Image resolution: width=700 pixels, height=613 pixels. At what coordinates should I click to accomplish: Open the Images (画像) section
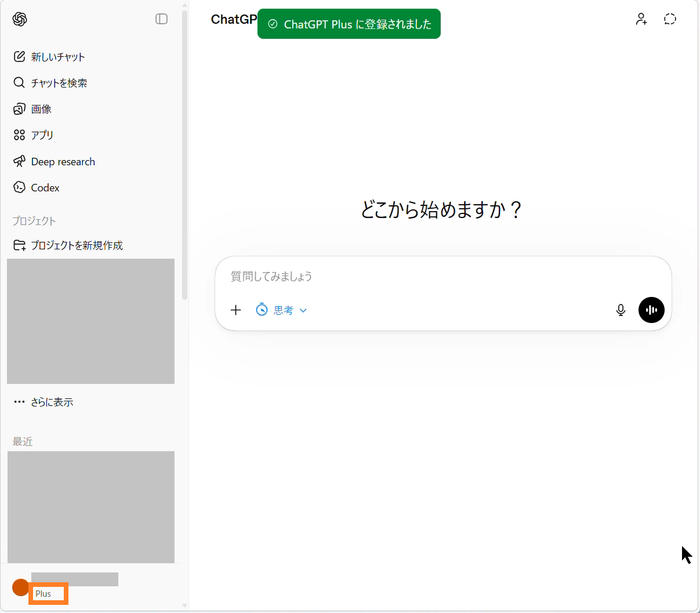point(41,109)
